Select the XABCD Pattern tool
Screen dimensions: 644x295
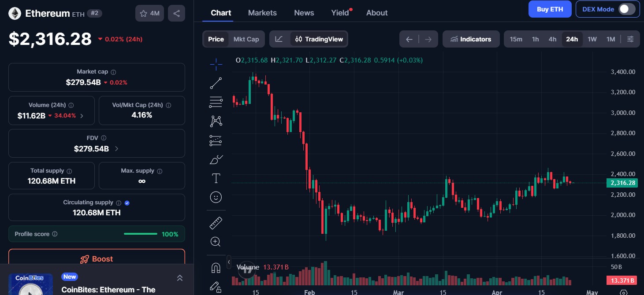click(x=216, y=121)
